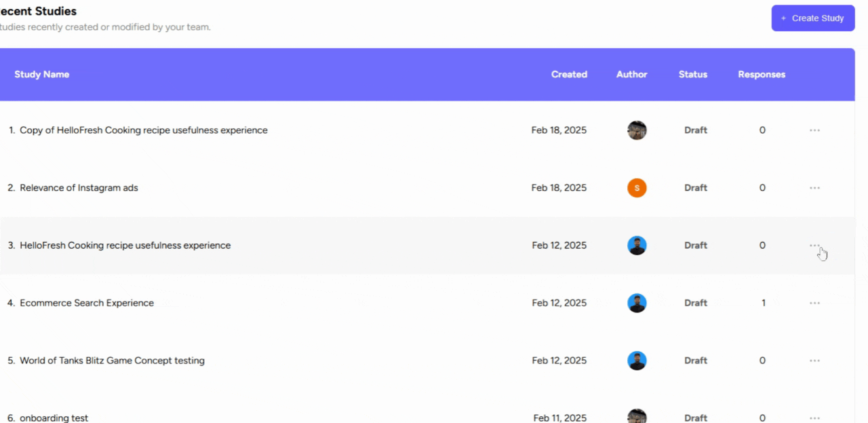Click the Responses column header
This screenshot has width=868, height=423.
coord(762,75)
